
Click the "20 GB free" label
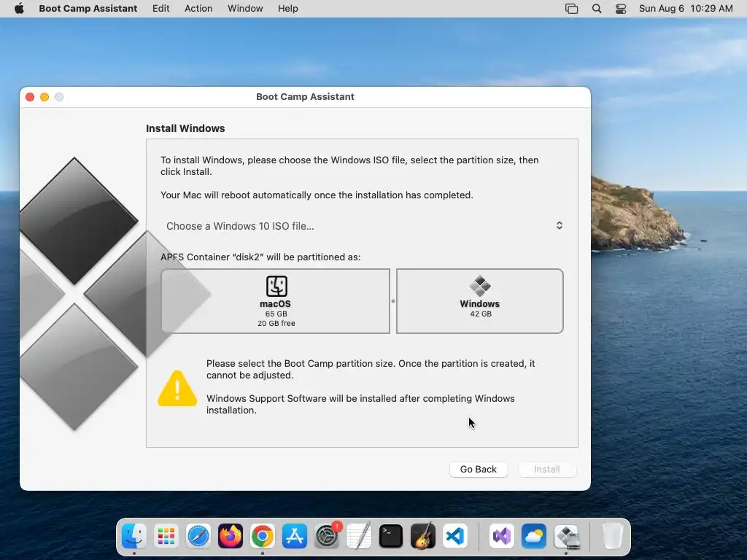tap(276, 323)
